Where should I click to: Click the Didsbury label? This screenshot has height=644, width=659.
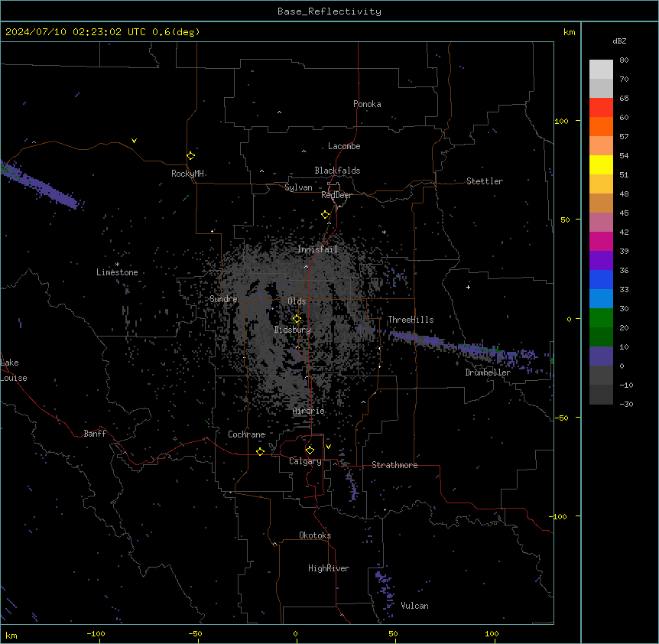(x=292, y=330)
